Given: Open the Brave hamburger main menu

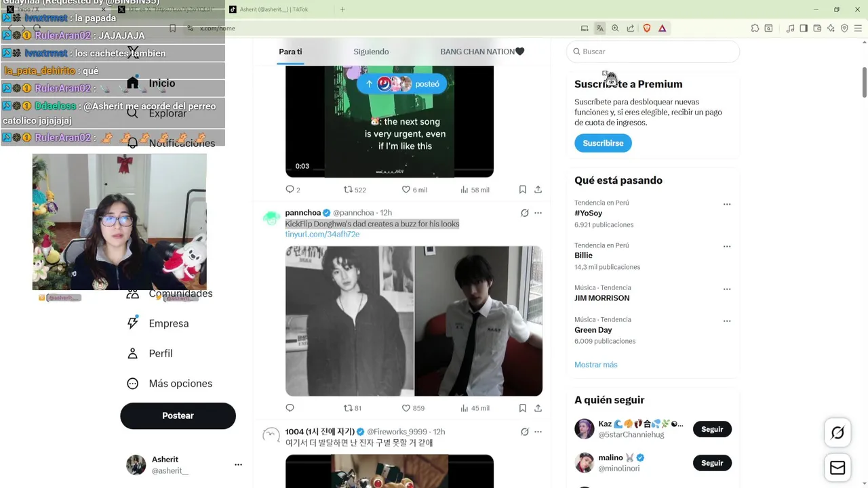Looking at the screenshot, I should tap(858, 28).
